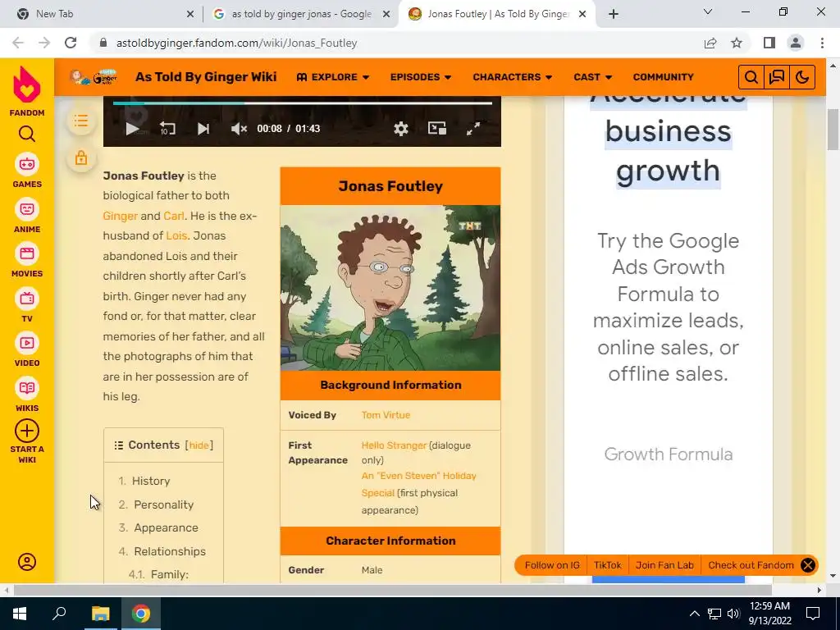The width and height of the screenshot is (840, 630).
Task: Open the Carl link in article
Action: pyautogui.click(x=174, y=216)
